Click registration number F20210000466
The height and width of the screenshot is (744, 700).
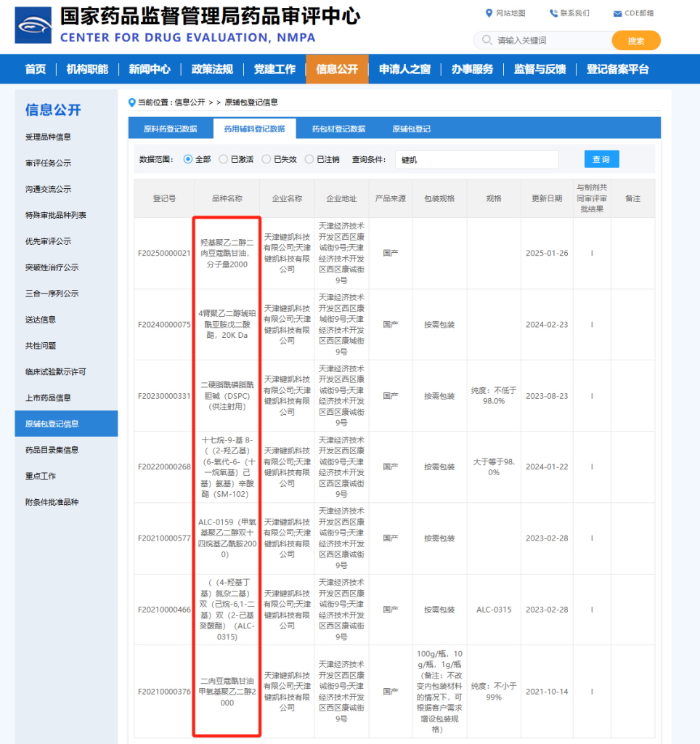click(164, 610)
